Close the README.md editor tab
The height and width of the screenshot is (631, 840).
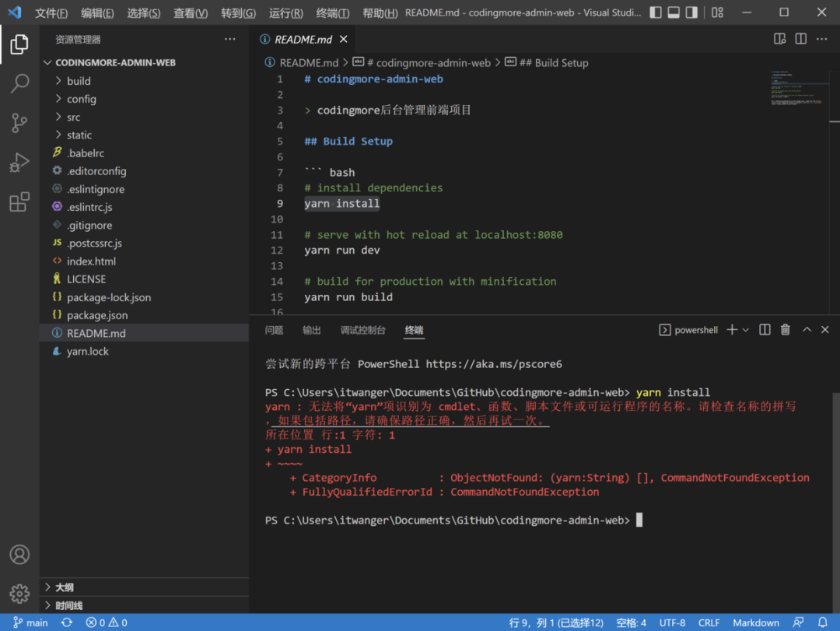(x=344, y=39)
